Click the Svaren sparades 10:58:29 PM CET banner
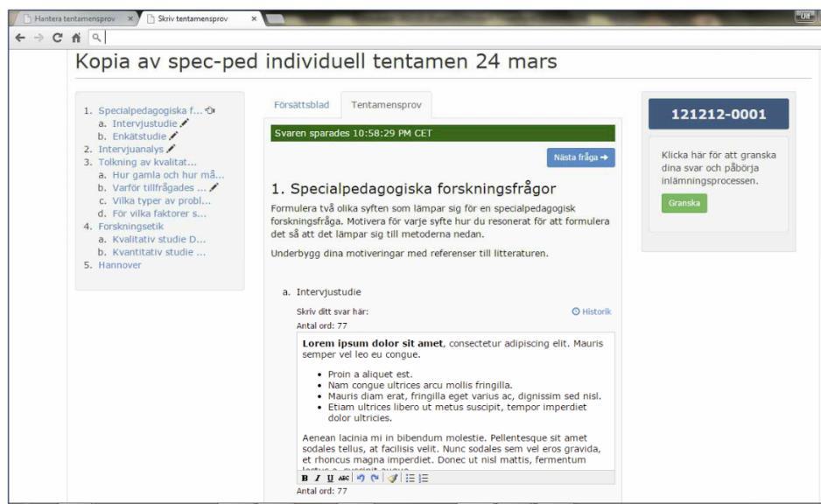Image resolution: width=821 pixels, height=504 pixels. click(x=442, y=133)
